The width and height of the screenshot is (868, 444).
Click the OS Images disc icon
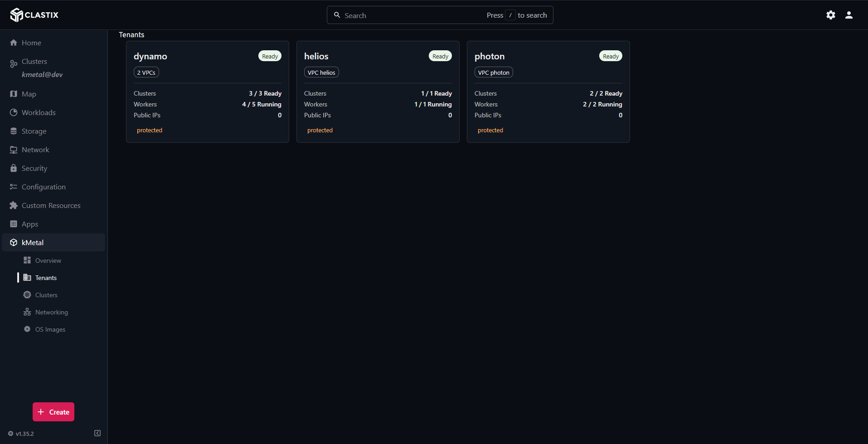[27, 329]
